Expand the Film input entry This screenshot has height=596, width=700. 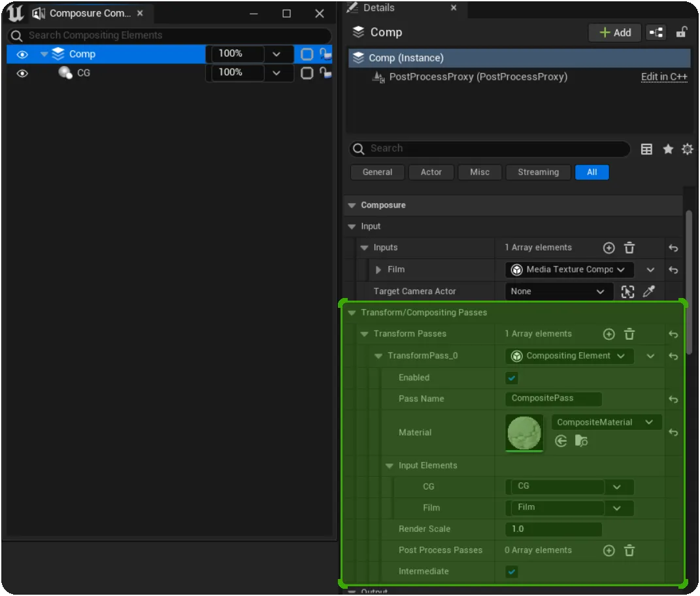click(378, 270)
